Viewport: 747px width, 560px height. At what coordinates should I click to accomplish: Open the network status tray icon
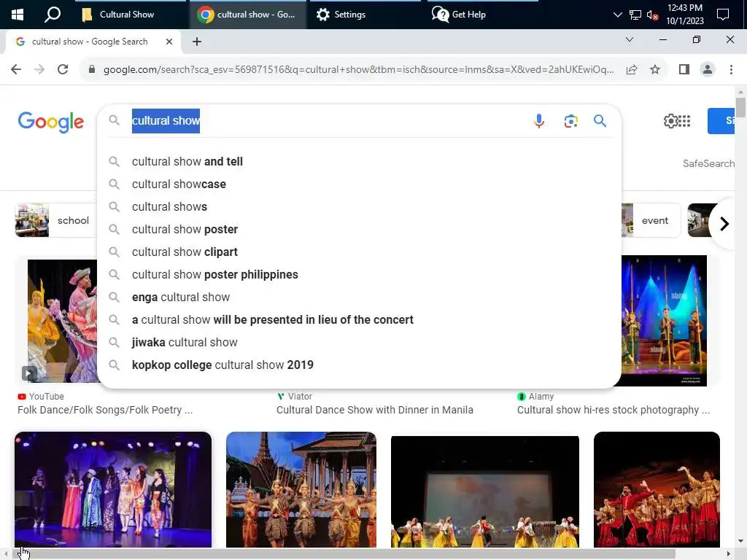(635, 15)
